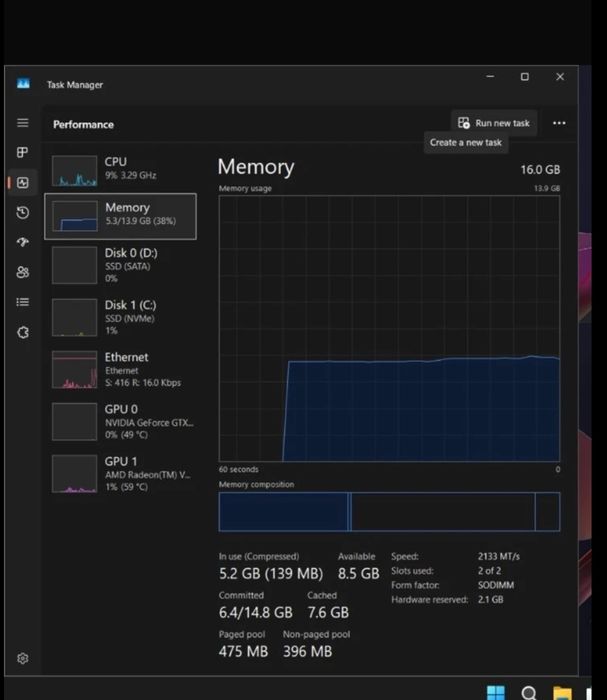607x700 pixels.
Task: Select Disk 1 (C:) NVMe entry
Action: point(121,317)
